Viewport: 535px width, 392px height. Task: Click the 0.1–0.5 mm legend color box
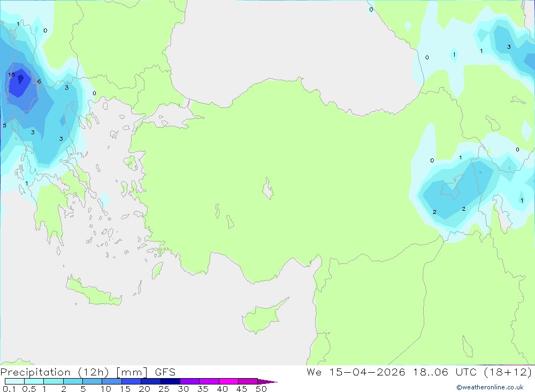pyautogui.click(x=14, y=381)
